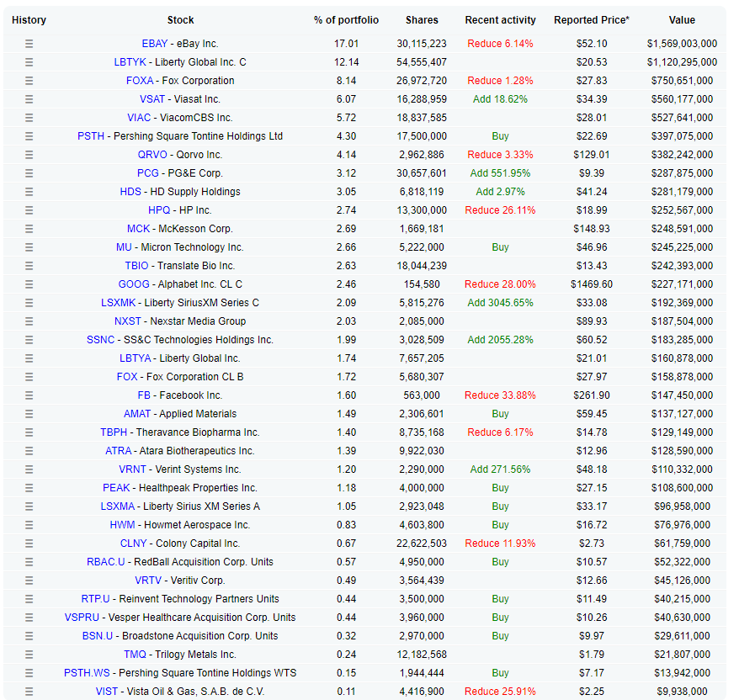Click history icon for Colony Capital Inc.
This screenshot has height=700, width=739.
(29, 544)
